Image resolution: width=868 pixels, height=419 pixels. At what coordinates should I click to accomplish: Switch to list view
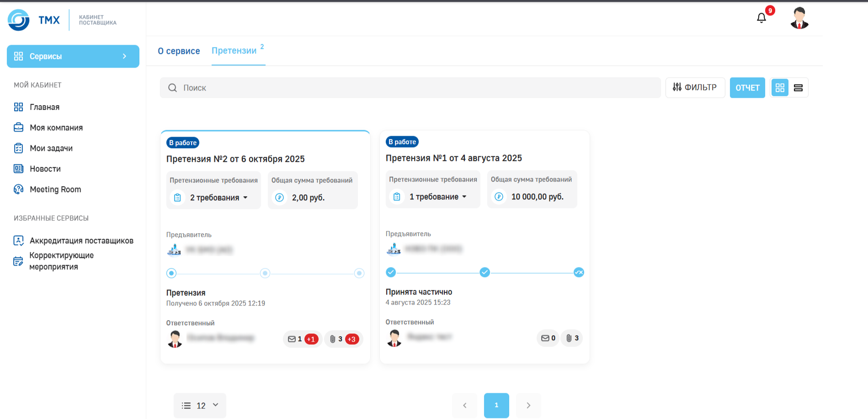(x=798, y=88)
